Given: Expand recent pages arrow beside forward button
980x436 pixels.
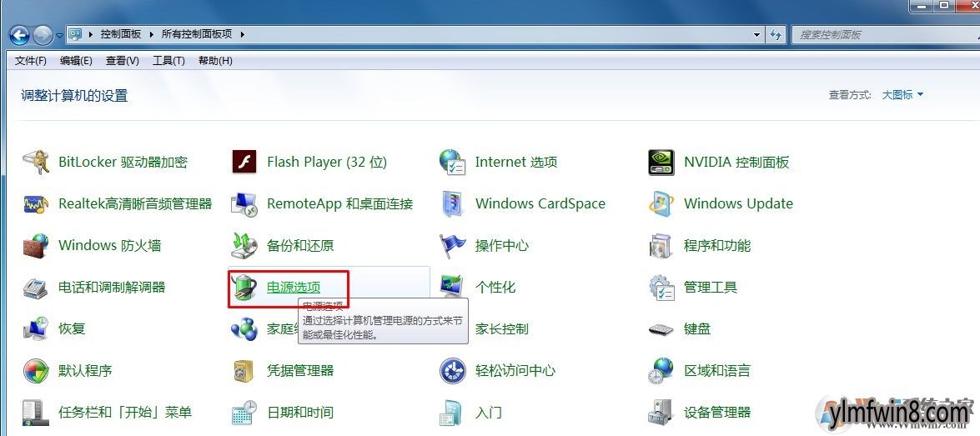Looking at the screenshot, I should point(59,35).
